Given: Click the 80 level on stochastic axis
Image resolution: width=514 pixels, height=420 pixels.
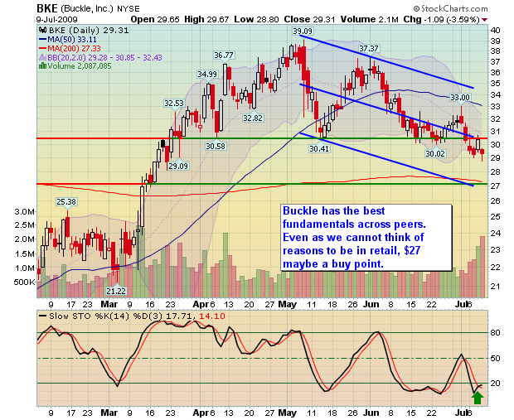Looking at the screenshot, I should 495,333.
